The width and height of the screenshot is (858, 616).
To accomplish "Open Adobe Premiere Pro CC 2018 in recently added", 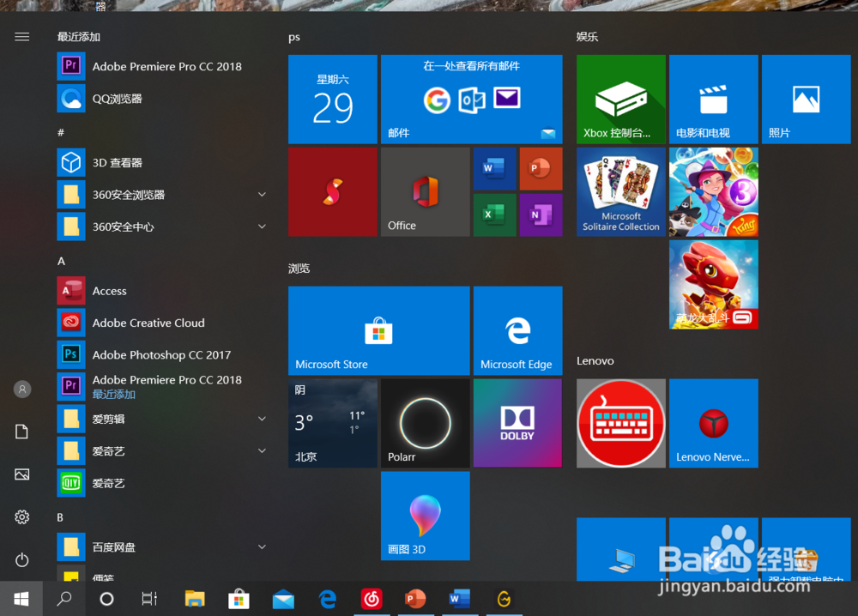I will coord(162,67).
